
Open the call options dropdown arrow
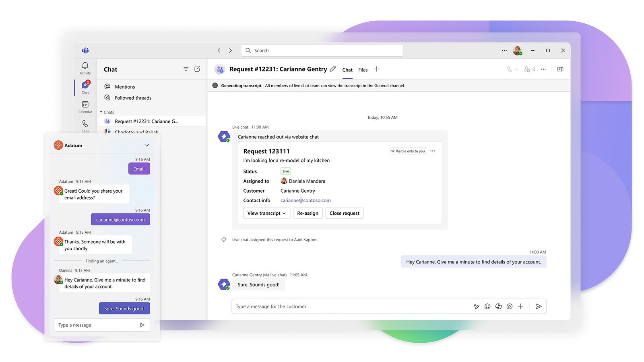coord(516,70)
